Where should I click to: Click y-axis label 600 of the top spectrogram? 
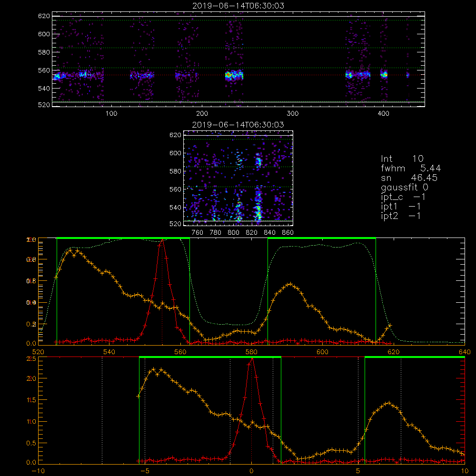pyautogui.click(x=44, y=34)
